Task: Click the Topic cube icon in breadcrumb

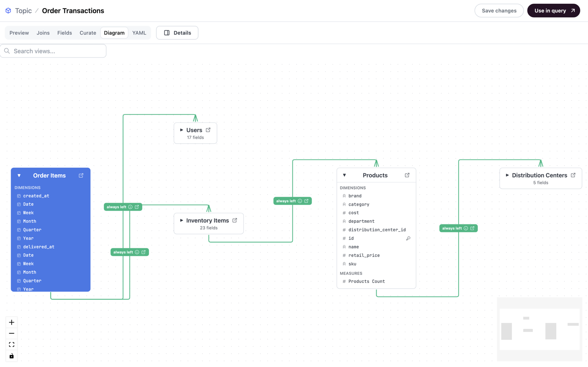Action: coord(8,11)
